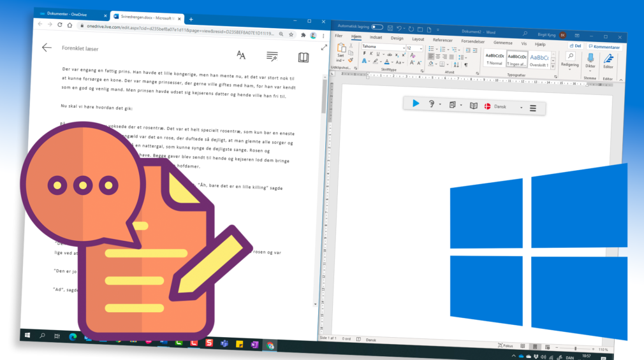
Task: Toggle bold (F) formatting
Action: tap(364, 54)
